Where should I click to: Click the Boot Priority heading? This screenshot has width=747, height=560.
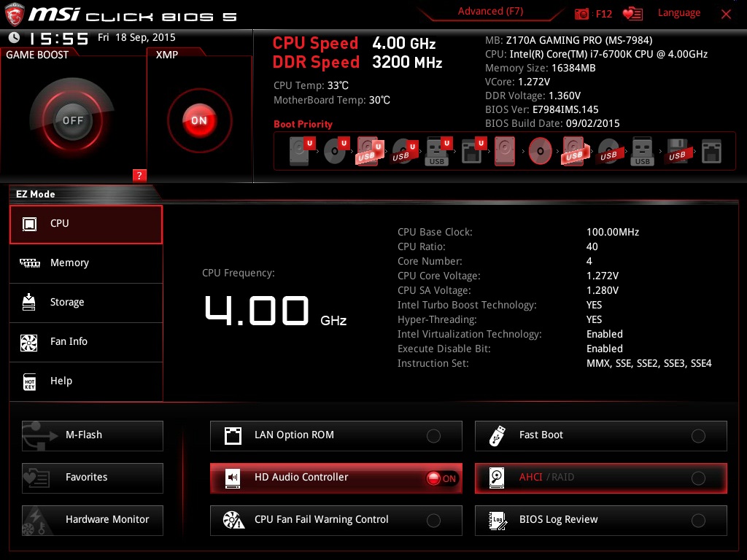pos(303,124)
